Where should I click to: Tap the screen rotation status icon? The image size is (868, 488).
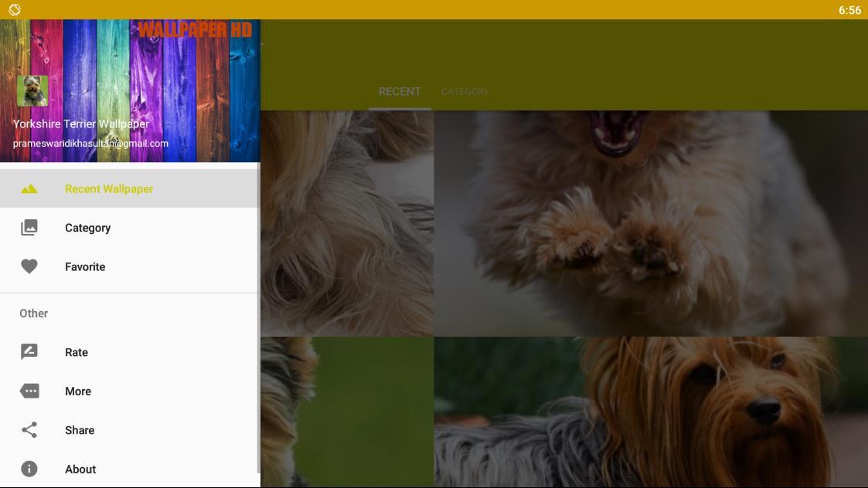pos(15,9)
